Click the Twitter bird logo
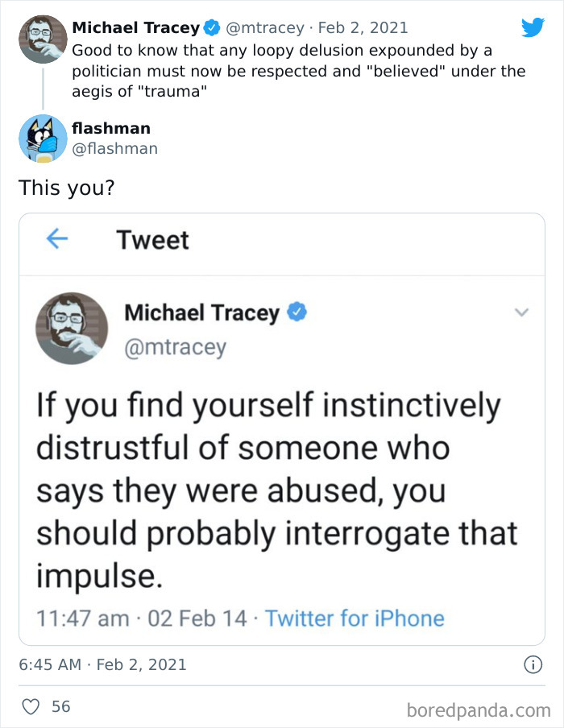 533,27
